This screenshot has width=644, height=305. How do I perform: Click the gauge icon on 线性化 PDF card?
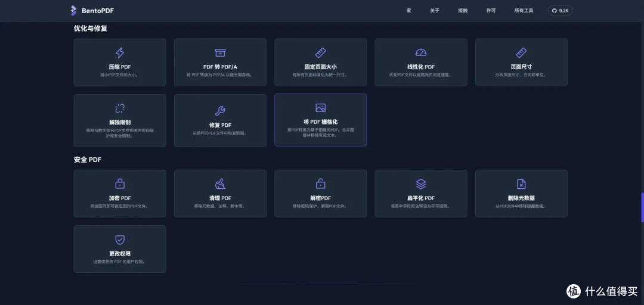[421, 52]
